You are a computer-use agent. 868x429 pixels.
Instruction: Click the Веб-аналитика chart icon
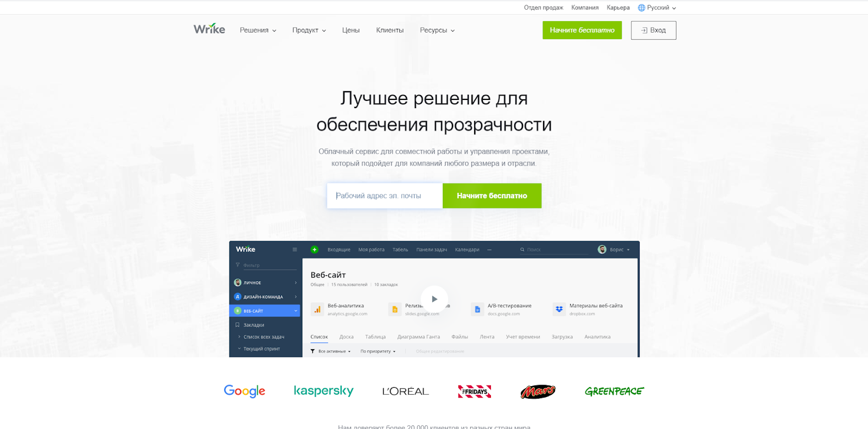click(x=317, y=310)
